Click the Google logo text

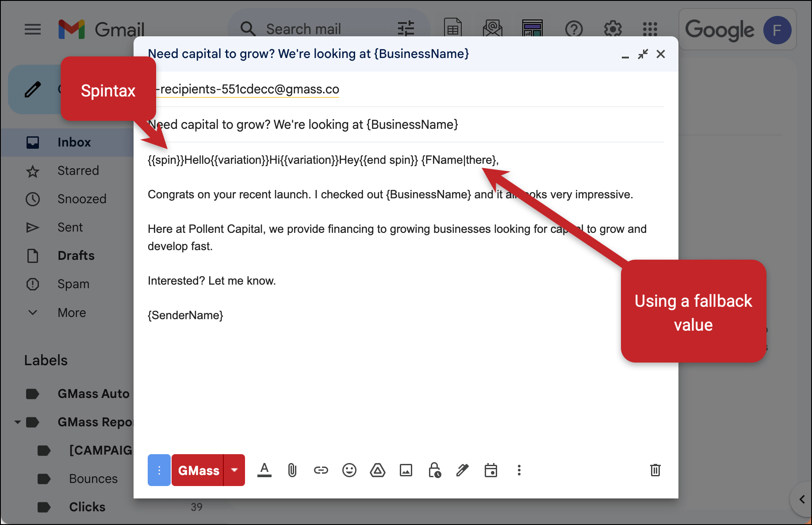[720, 30]
